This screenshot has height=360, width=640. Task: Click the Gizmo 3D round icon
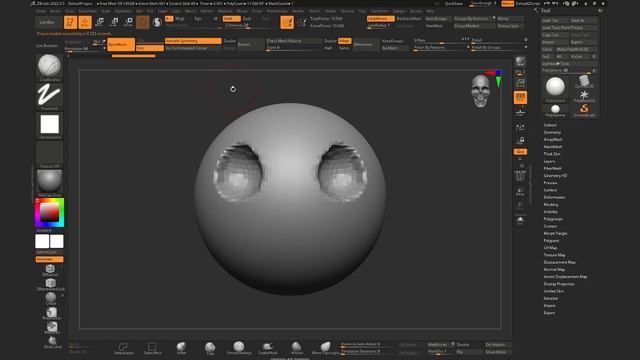(143, 22)
